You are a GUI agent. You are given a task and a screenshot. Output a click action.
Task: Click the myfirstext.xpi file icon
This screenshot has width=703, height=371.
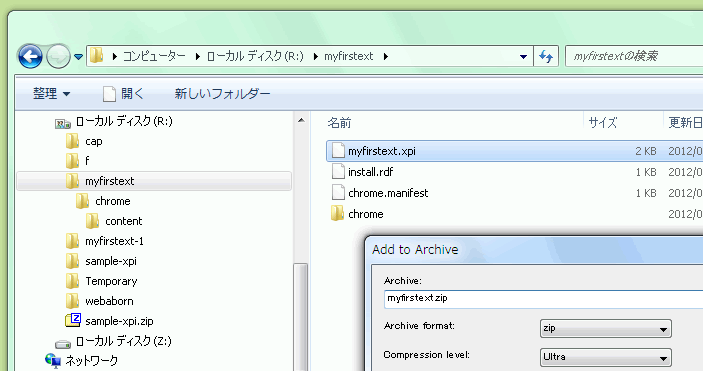click(x=338, y=151)
